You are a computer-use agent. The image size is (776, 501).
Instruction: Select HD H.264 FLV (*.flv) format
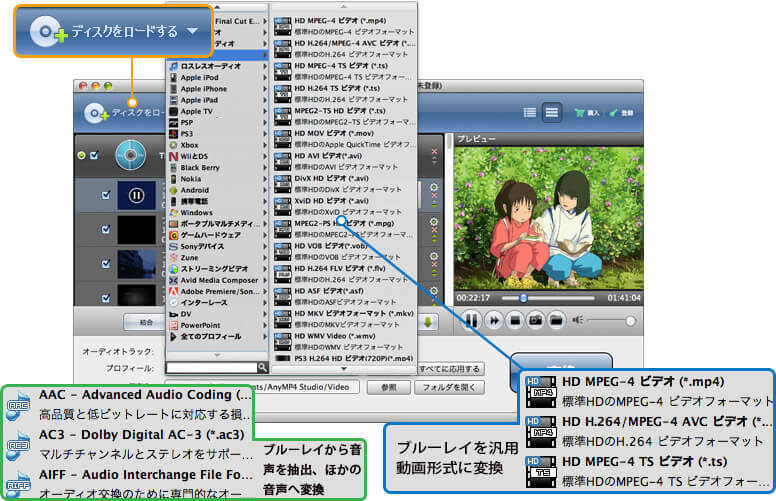pyautogui.click(x=344, y=274)
